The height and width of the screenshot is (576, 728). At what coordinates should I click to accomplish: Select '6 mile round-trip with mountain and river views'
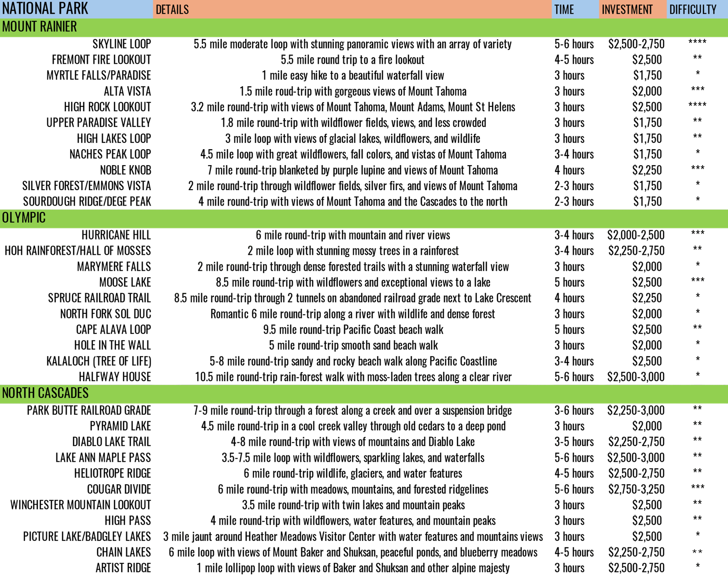353,235
